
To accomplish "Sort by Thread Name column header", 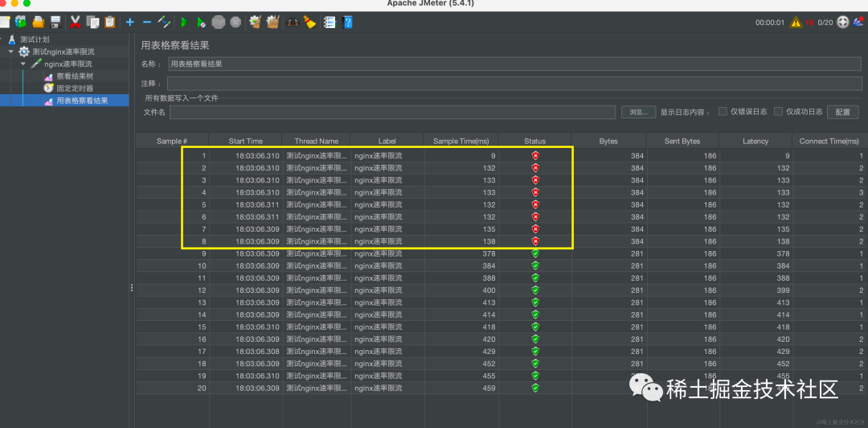I will [x=317, y=142].
